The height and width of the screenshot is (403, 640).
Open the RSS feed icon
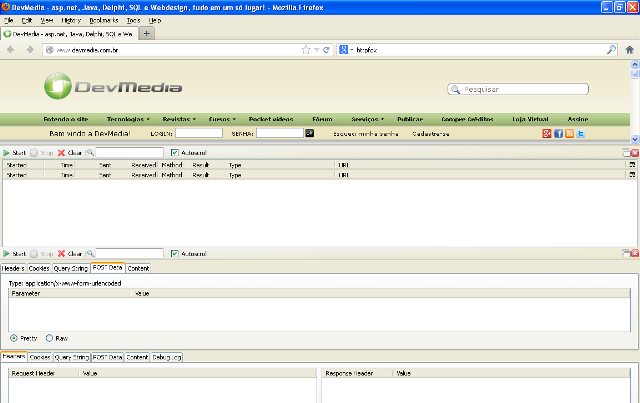(569, 134)
